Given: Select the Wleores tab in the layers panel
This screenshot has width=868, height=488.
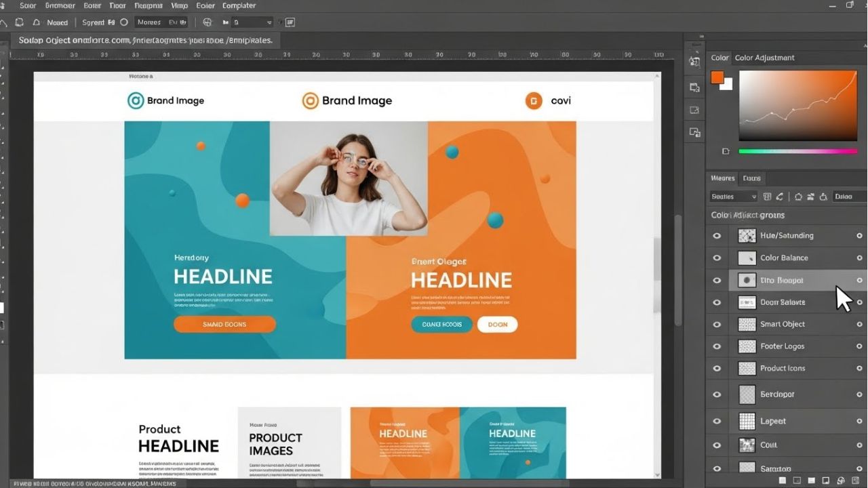Looking at the screenshot, I should pos(722,178).
